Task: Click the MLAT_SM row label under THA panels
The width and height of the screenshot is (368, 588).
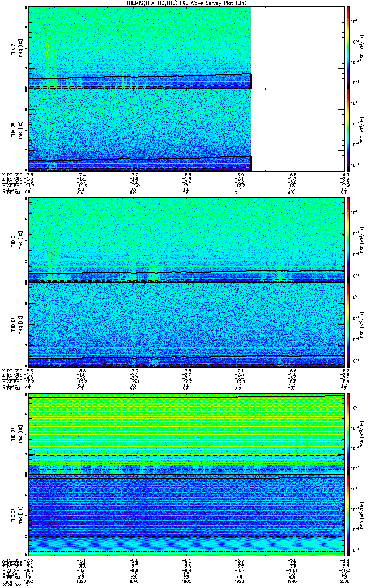Action: (x=11, y=186)
